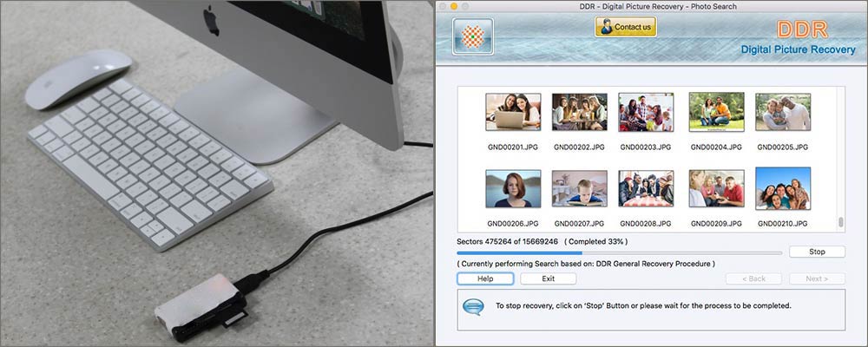Select the GND00208.JPG thumbnail
Image resolution: width=868 pixels, height=347 pixels.
pos(646,189)
